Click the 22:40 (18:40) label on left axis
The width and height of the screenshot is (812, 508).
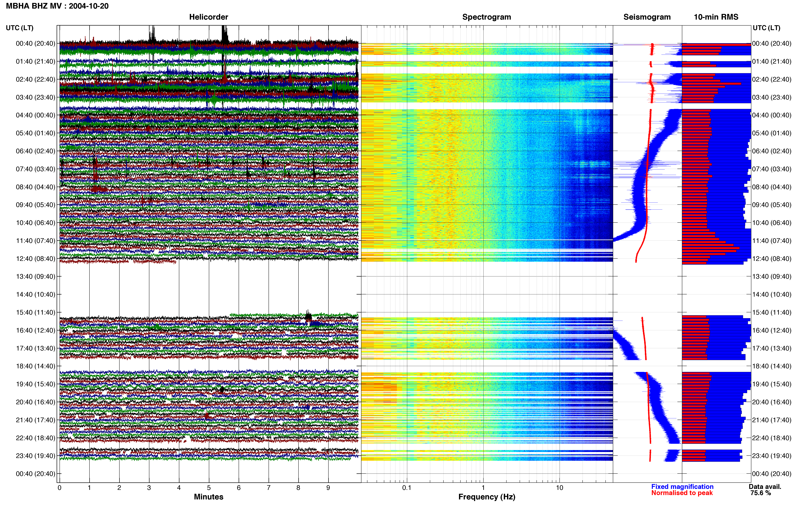click(x=35, y=438)
